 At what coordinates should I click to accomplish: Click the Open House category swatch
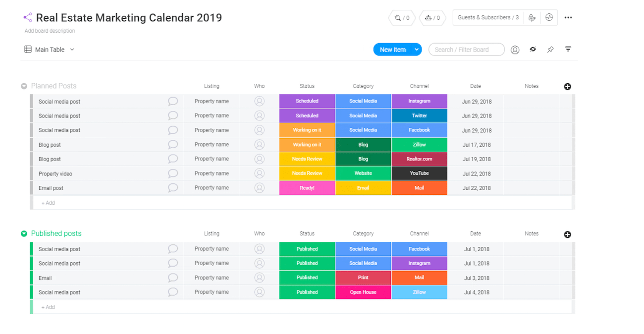coord(363,292)
